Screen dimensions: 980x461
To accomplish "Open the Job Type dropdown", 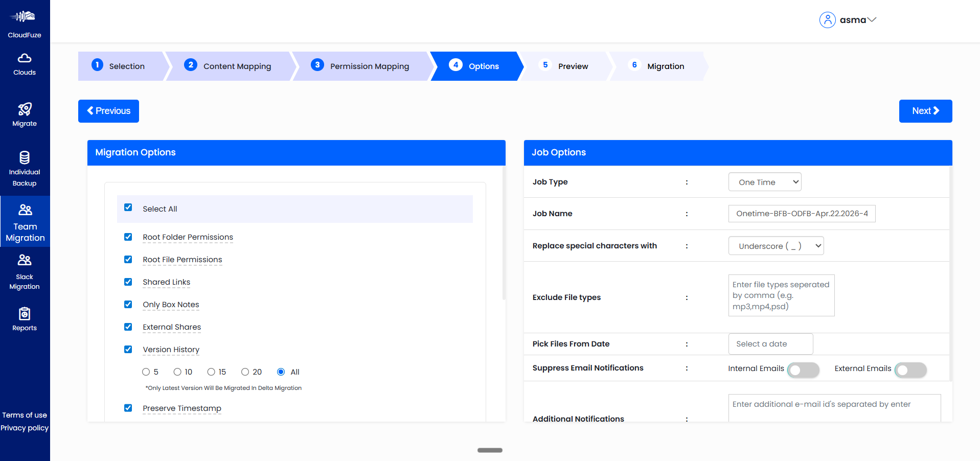I will (x=764, y=181).
